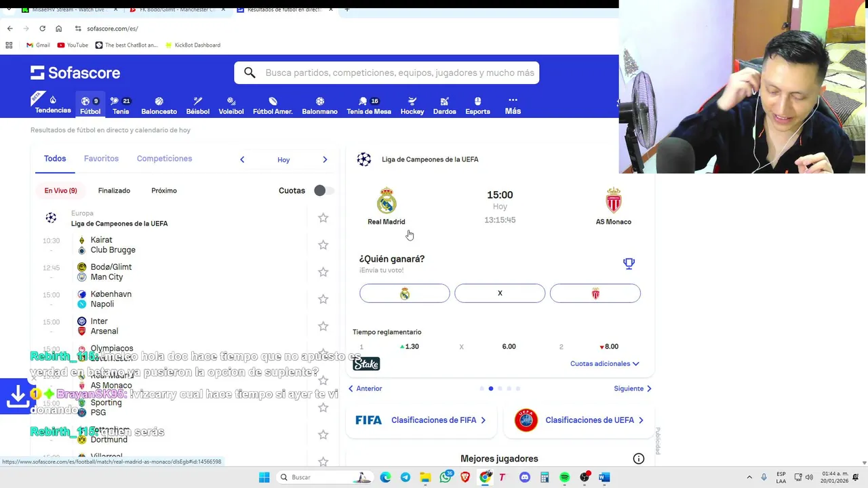868x488 pixels.
Task: Toggle the Cuotas switch
Action: (x=323, y=190)
